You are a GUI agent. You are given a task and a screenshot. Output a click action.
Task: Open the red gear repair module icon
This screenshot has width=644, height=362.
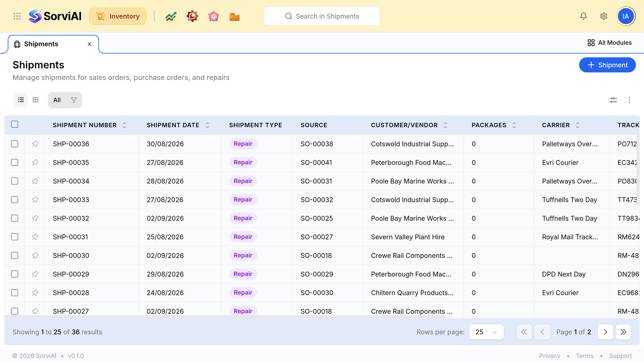pyautogui.click(x=192, y=16)
